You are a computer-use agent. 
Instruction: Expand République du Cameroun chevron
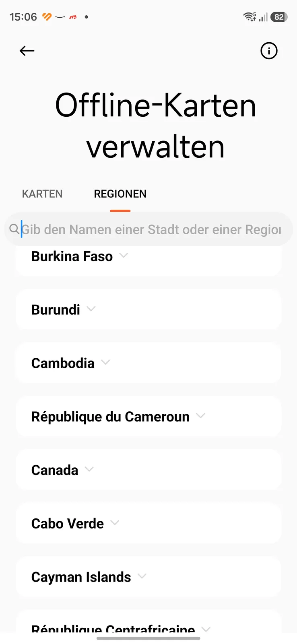coord(200,416)
